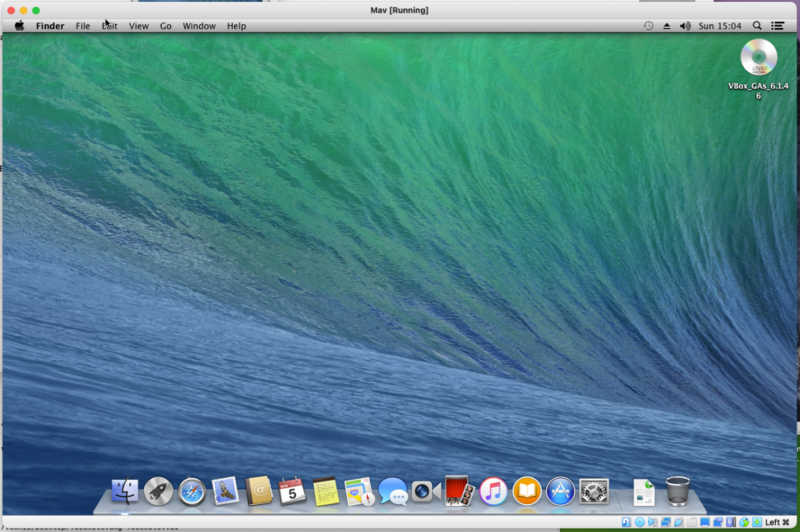The image size is (800, 532).
Task: Click the Spotlight search magnifier
Action: click(x=757, y=26)
